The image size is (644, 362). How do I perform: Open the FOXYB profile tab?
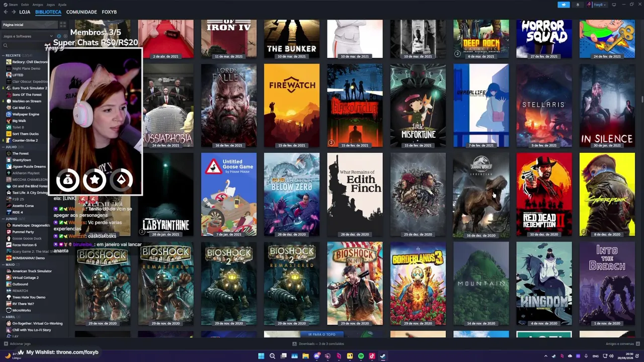tap(109, 12)
